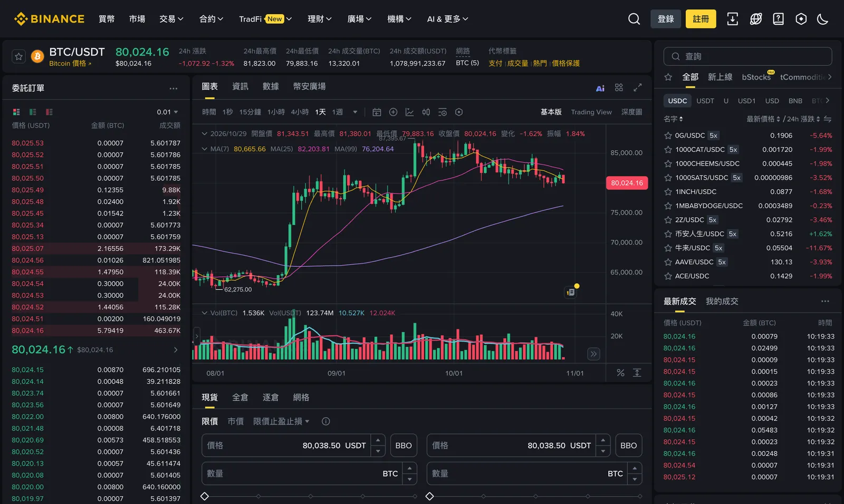Click the 登錄 login button
Image resolution: width=844 pixels, height=504 pixels.
click(x=666, y=19)
